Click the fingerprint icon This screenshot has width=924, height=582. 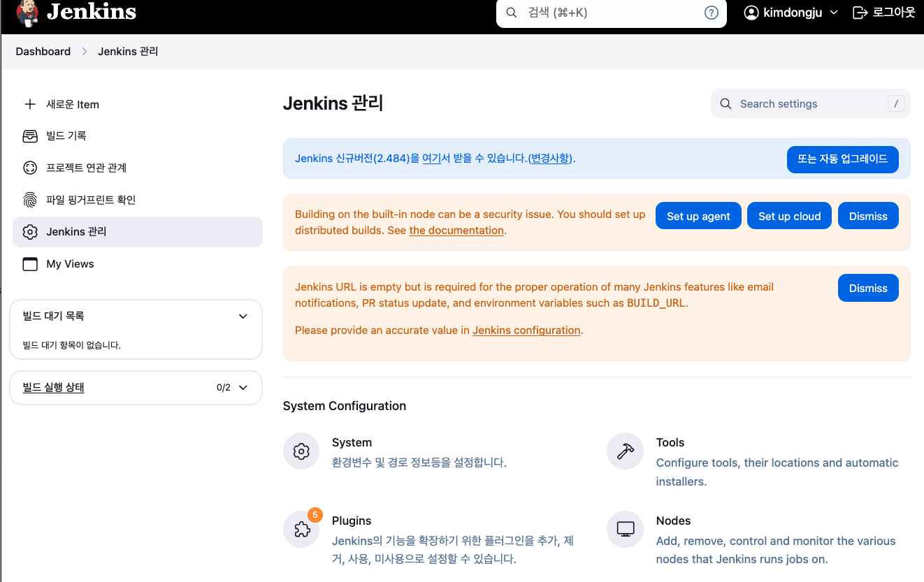(x=30, y=200)
